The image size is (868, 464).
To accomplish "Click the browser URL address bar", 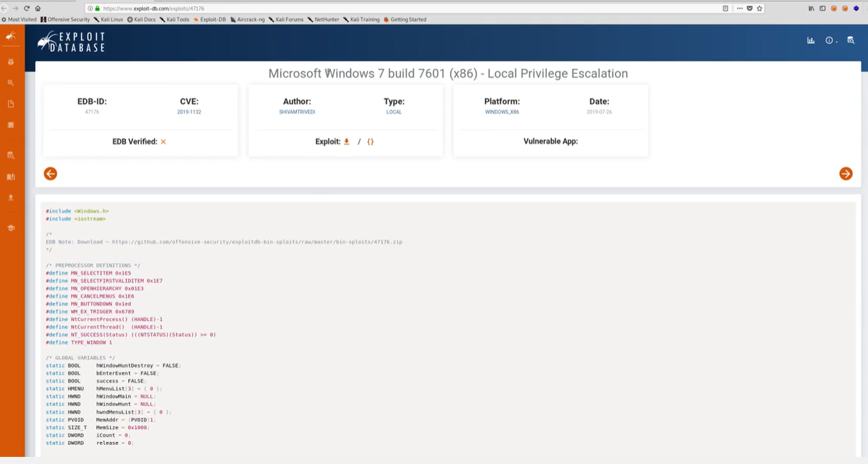I will [x=406, y=9].
